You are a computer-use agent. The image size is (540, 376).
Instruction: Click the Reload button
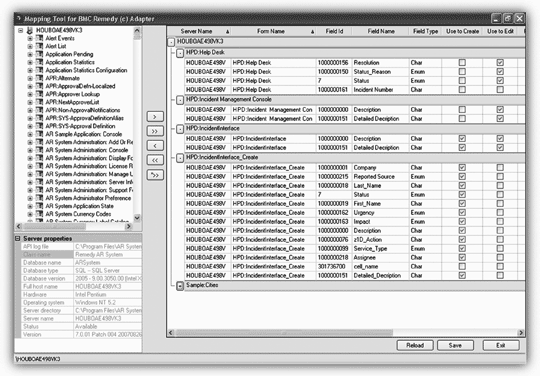(415, 345)
